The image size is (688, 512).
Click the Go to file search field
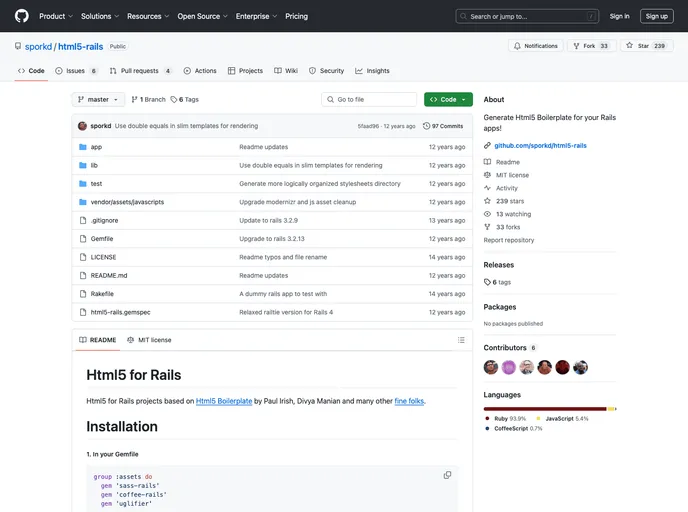click(369, 100)
